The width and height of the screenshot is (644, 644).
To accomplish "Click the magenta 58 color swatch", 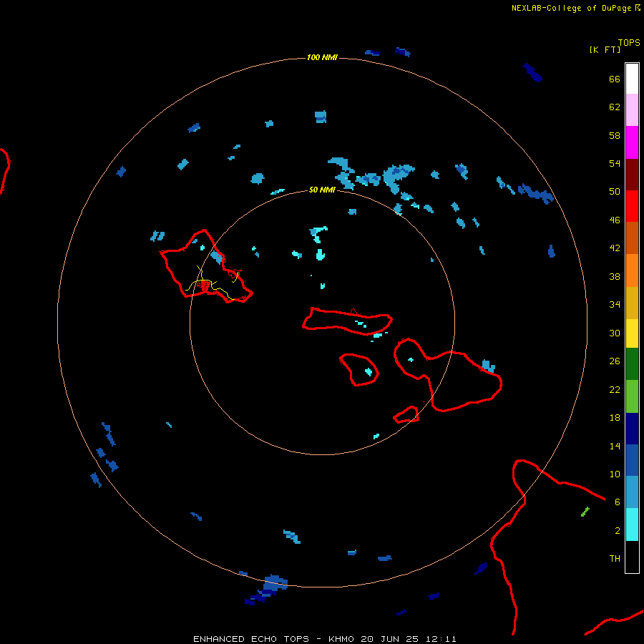I will click(632, 142).
